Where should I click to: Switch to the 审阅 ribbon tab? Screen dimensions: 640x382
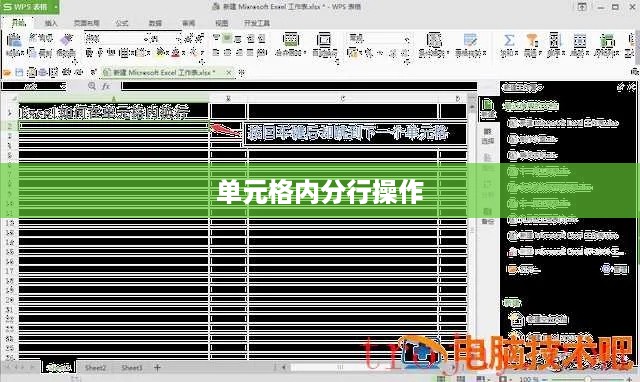pyautogui.click(x=188, y=23)
